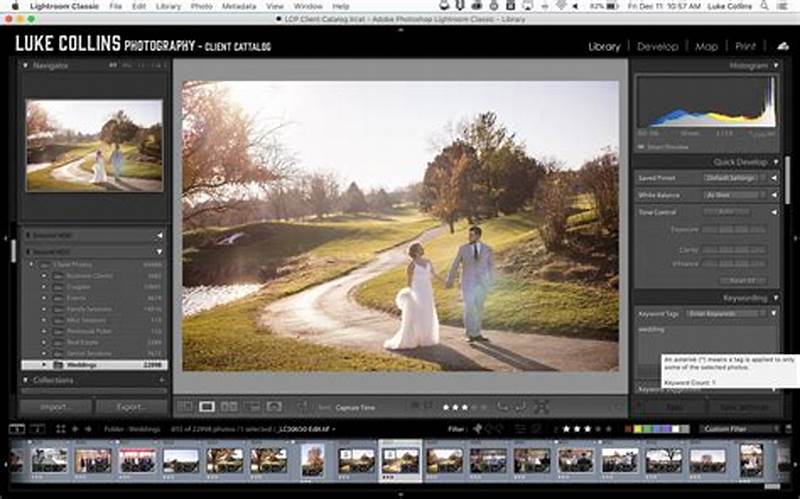Open Capture Time sort dropdown
Image resolution: width=800 pixels, height=499 pixels.
pyautogui.click(x=355, y=408)
